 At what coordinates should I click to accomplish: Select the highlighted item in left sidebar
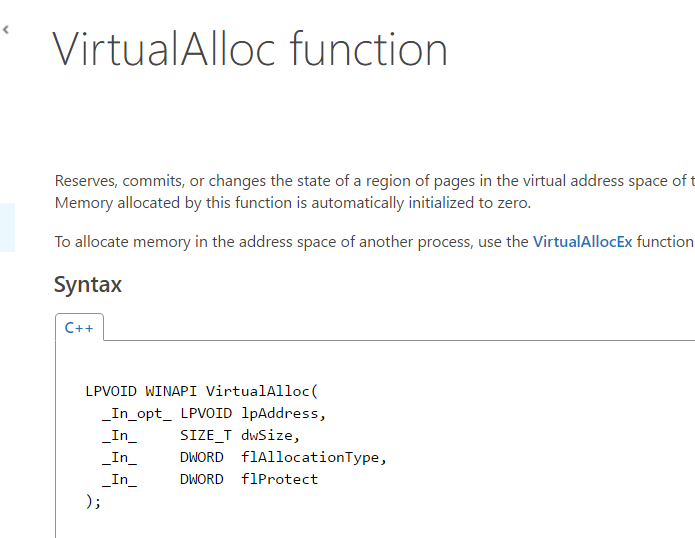tap(7, 227)
